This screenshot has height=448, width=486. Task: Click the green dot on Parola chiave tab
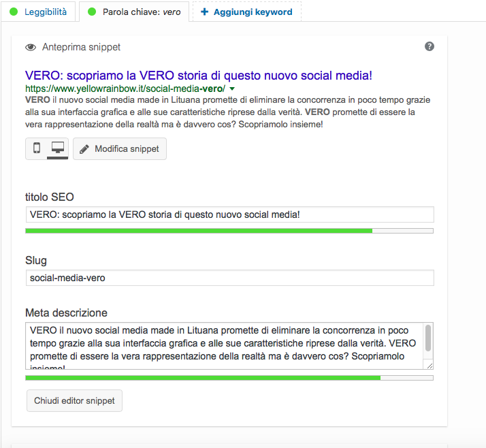(x=92, y=12)
